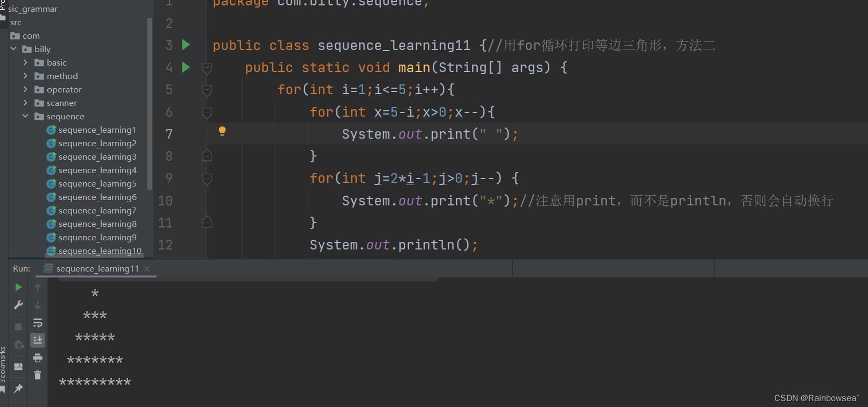Fold the inner for loop at line 6
The height and width of the screenshot is (407, 868).
point(207,112)
